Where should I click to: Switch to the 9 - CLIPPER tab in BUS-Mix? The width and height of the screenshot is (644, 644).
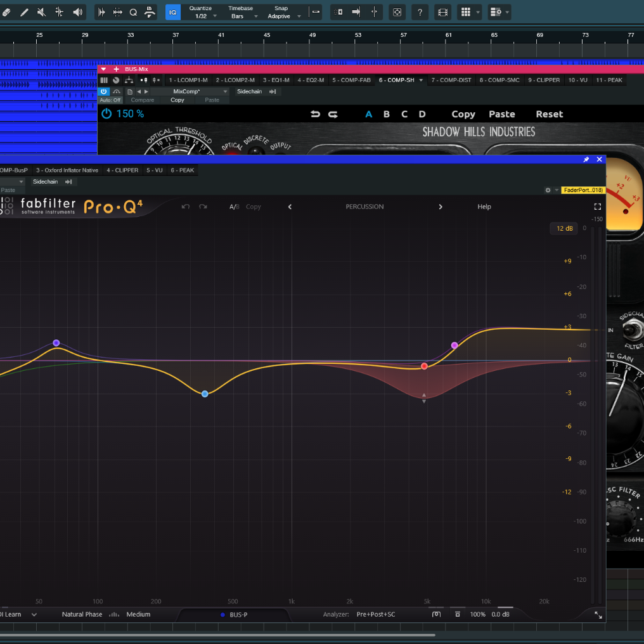(x=544, y=80)
